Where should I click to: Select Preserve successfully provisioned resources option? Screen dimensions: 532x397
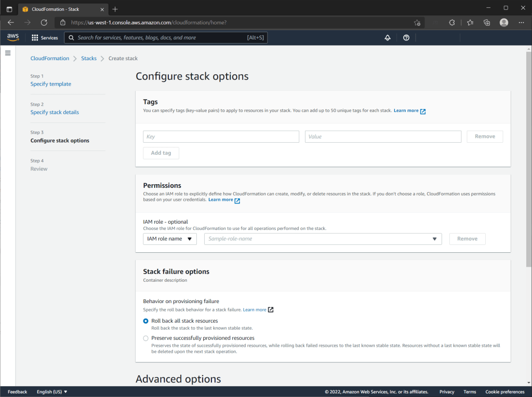(146, 338)
